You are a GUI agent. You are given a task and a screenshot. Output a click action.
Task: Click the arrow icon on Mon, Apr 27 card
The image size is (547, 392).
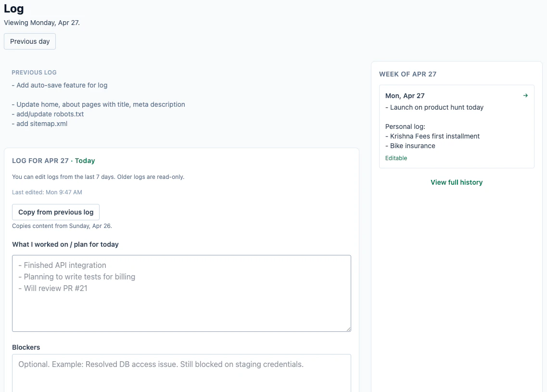(x=525, y=96)
